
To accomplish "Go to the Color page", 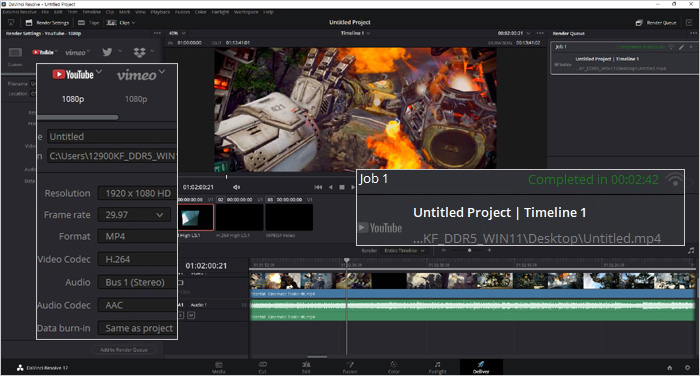I will click(393, 367).
